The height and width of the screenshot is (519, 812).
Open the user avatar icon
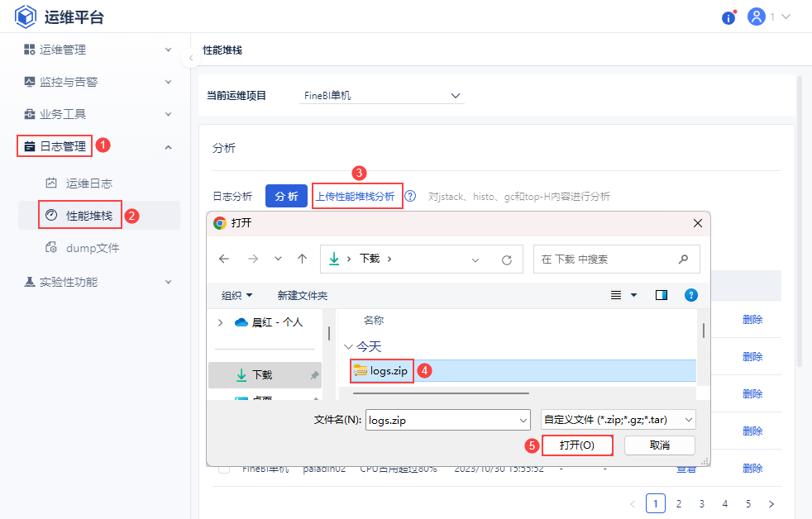[x=756, y=17]
